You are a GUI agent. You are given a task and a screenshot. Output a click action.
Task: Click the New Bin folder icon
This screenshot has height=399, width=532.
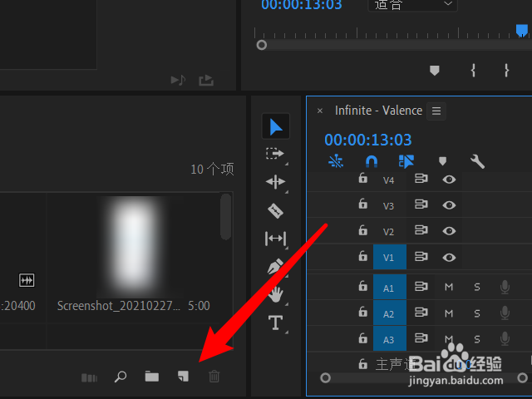[x=152, y=377]
